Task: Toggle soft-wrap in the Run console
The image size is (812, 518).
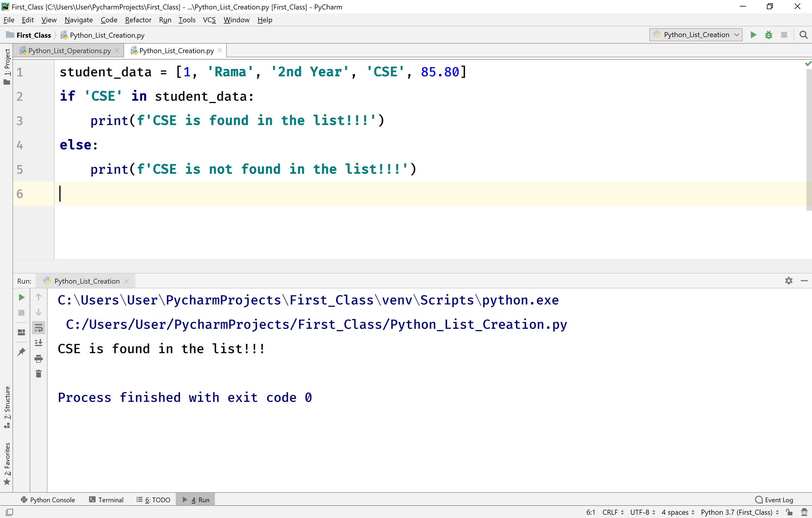Action: (39, 327)
